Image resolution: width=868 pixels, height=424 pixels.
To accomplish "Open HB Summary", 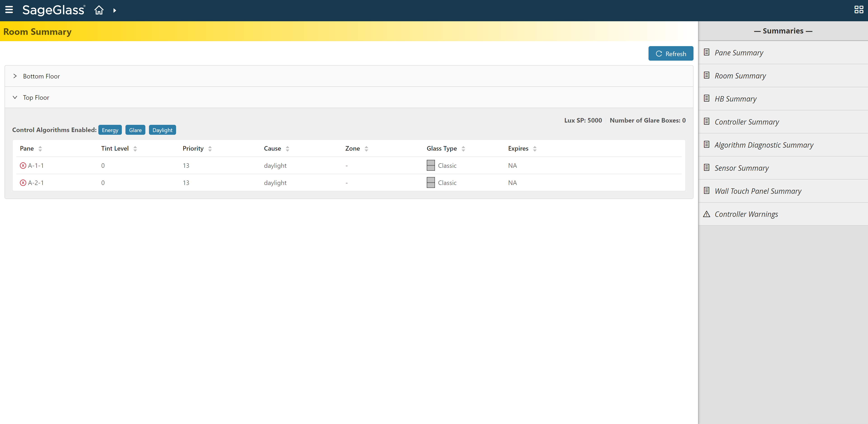I will click(x=783, y=99).
